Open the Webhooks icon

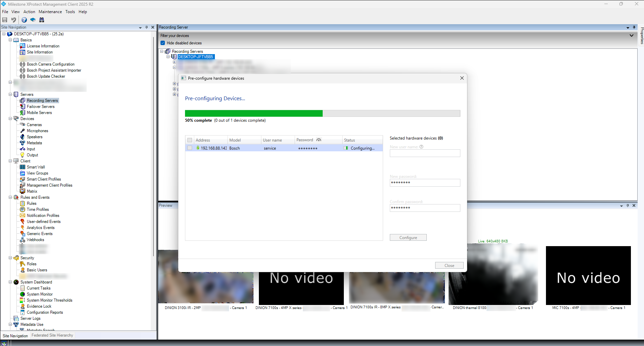[x=22, y=240]
